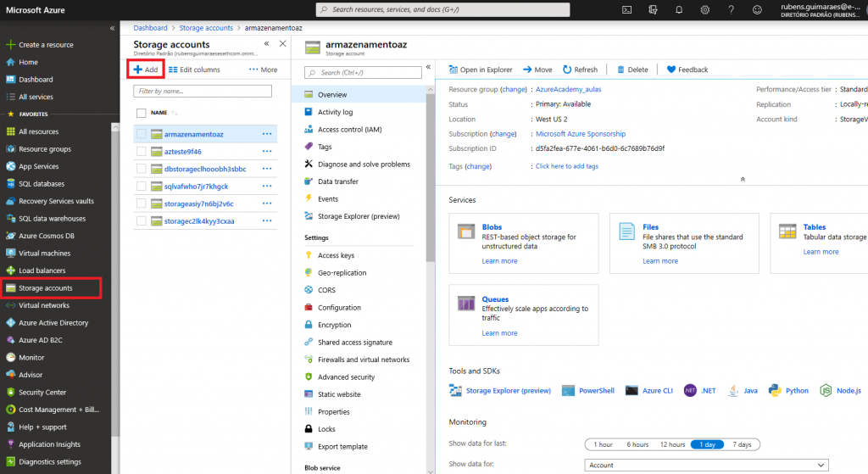The image size is (868, 474).
Task: Open Cloud Shell from the top bar
Action: coord(626,10)
